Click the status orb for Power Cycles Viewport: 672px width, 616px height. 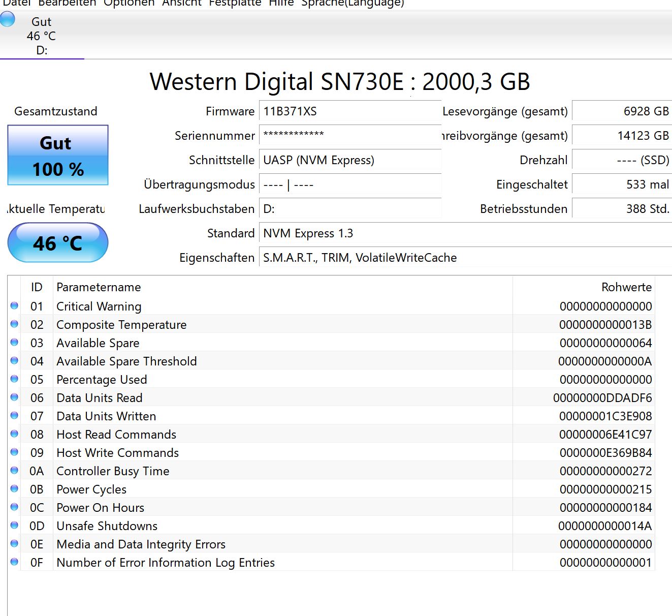click(x=14, y=488)
